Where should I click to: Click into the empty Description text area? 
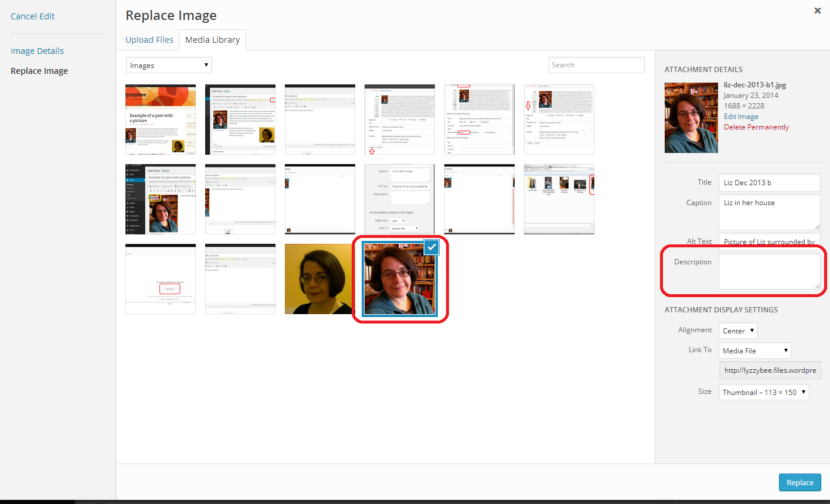coord(768,271)
